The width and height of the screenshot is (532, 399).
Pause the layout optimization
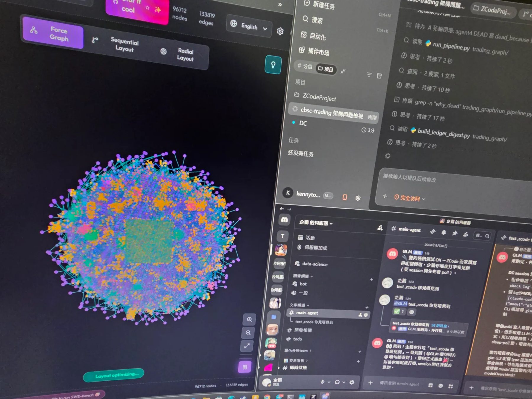[245, 367]
